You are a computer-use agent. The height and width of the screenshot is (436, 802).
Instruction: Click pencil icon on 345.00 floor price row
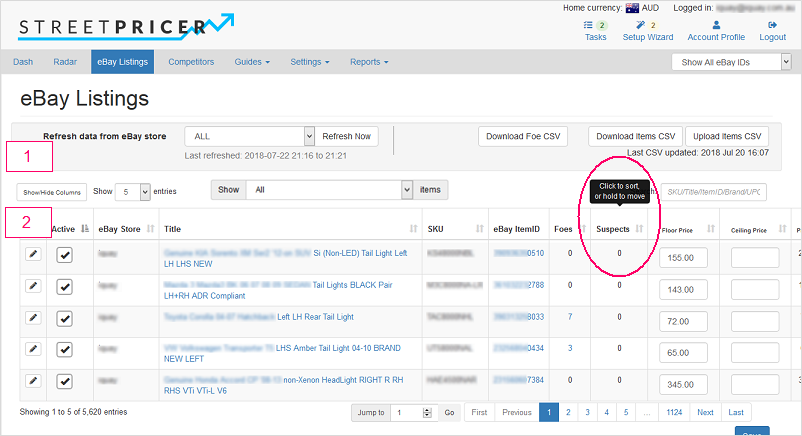(x=33, y=381)
